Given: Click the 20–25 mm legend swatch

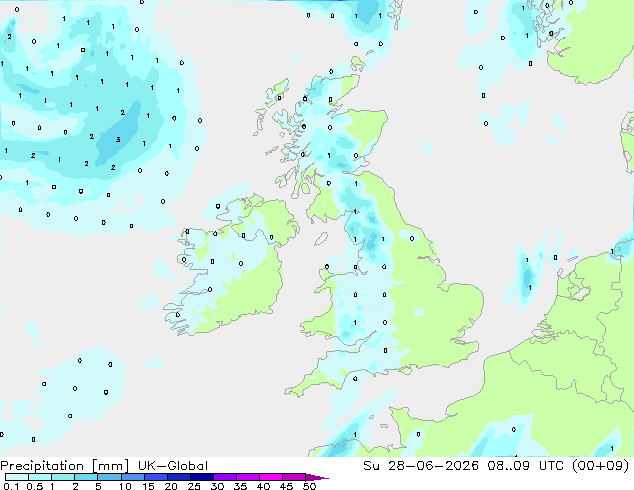Looking at the screenshot, I should pos(179,477).
